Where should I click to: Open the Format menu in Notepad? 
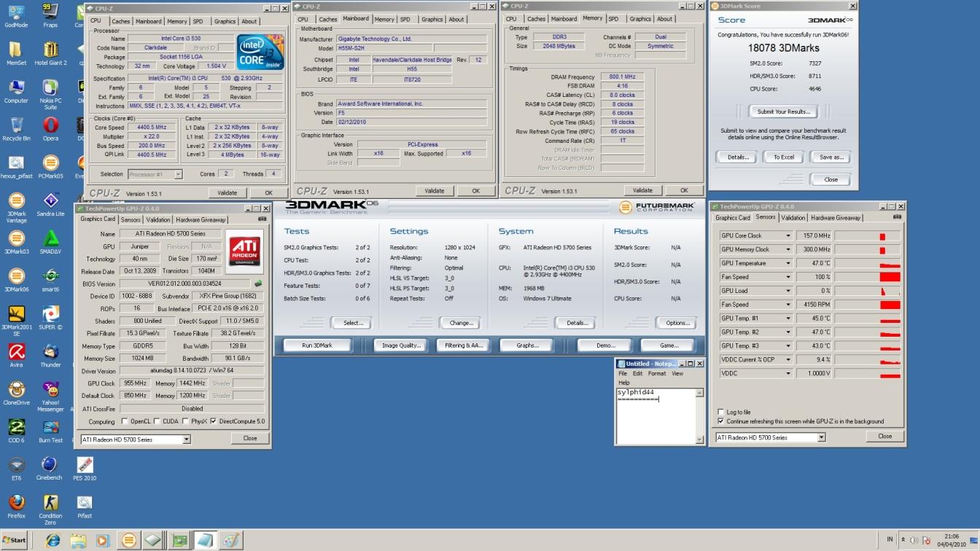tap(657, 373)
